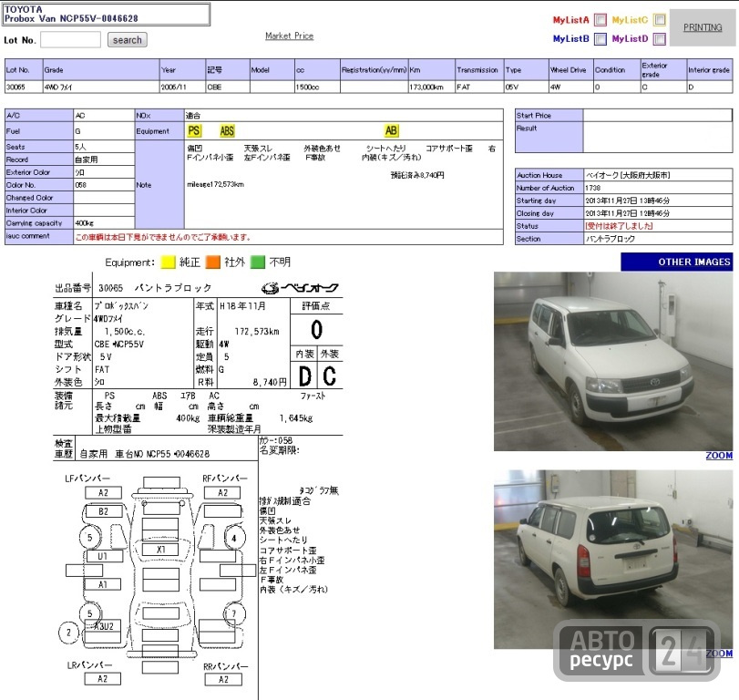Click the Color No. value 058
The width and height of the screenshot is (739, 700).
coord(80,185)
